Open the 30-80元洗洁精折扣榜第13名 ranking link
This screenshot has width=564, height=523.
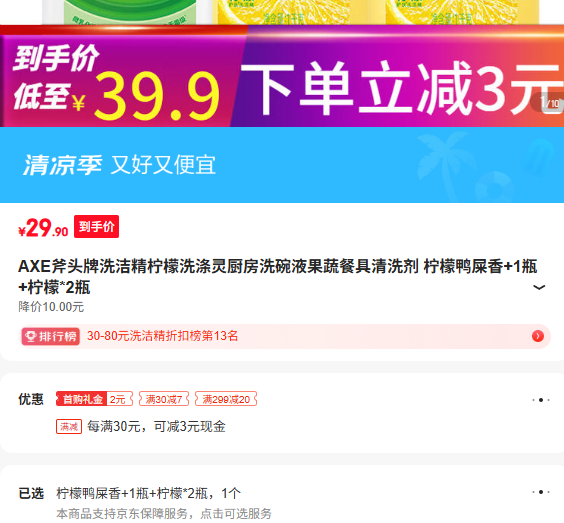pos(162,336)
